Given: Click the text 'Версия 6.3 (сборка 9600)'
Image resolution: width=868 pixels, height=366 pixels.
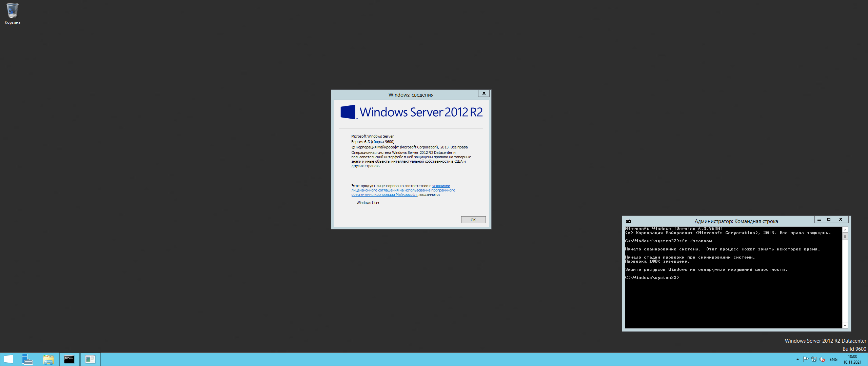Looking at the screenshot, I should (373, 142).
